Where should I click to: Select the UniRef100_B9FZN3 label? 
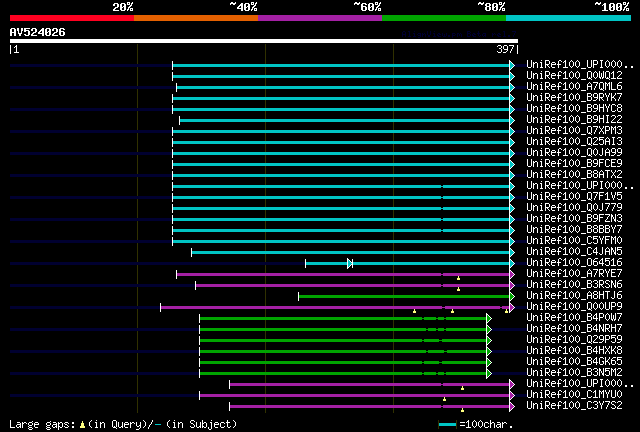tap(574, 218)
